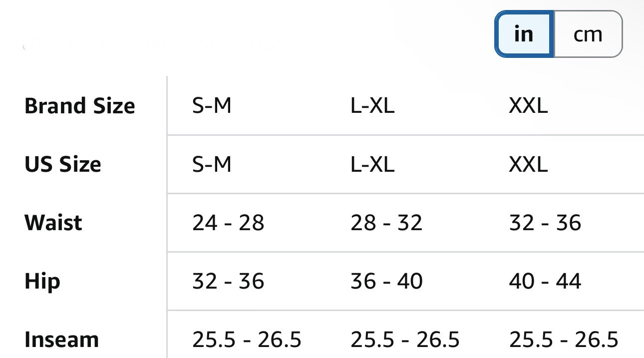Screen dimensions: 644x358
Task: Click the S-M Brand Size cell
Action: tap(212, 106)
